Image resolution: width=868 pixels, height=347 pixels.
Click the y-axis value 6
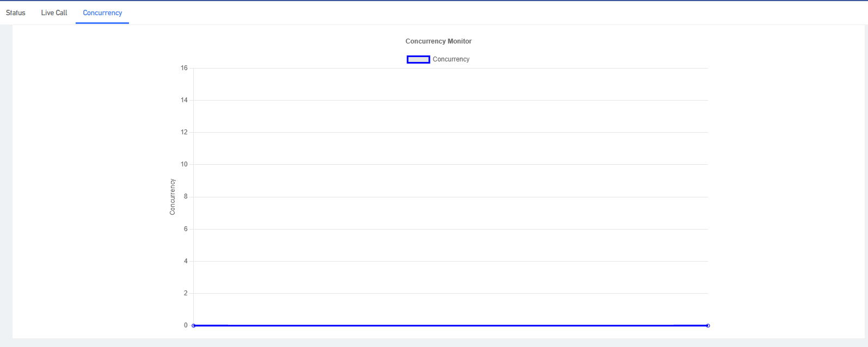(x=186, y=229)
